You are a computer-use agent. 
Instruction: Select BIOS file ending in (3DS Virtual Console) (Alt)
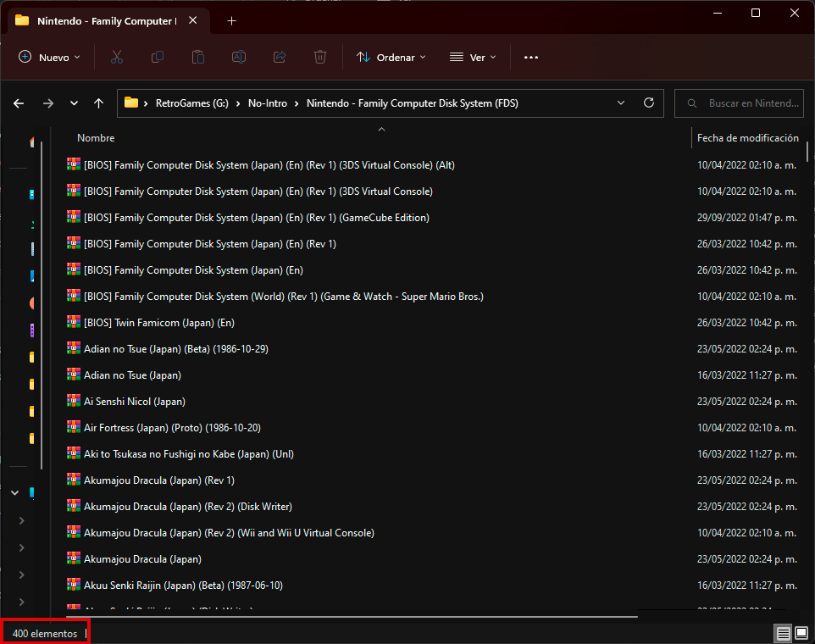point(269,164)
